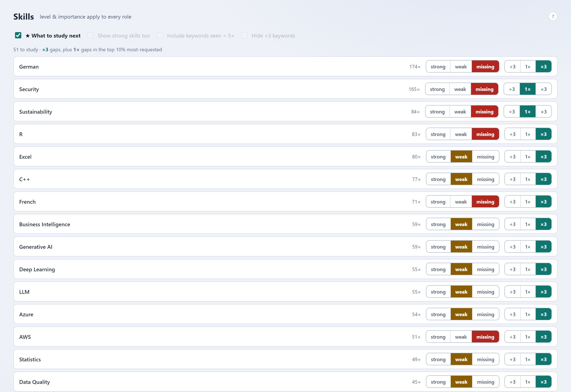Set Sustainability importance to ÷3
The width and height of the screenshot is (571, 392).
click(512, 112)
